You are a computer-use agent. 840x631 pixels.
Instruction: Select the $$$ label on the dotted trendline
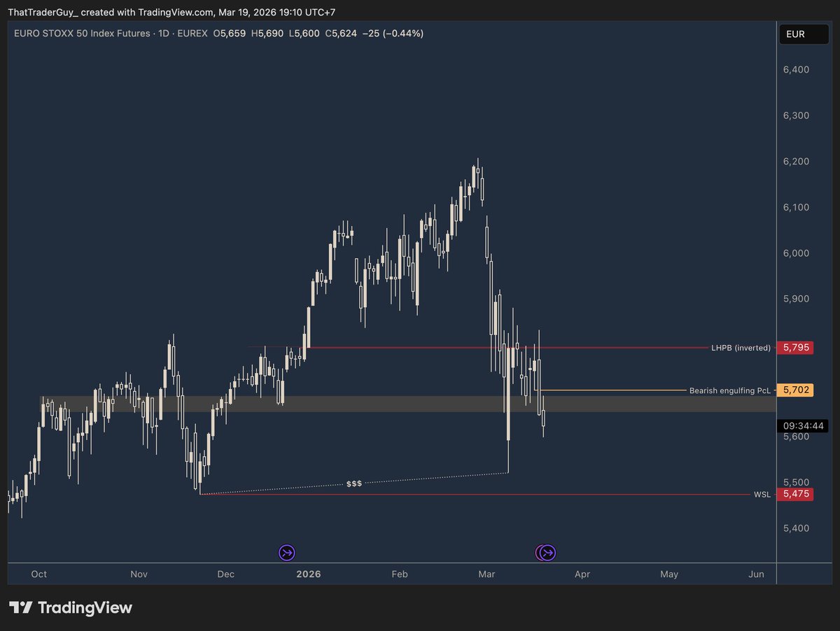[353, 483]
